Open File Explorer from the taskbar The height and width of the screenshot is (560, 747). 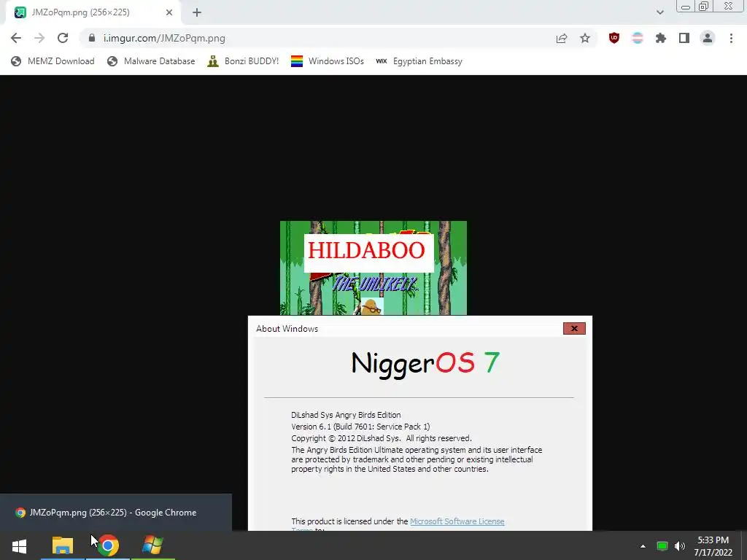click(x=63, y=545)
